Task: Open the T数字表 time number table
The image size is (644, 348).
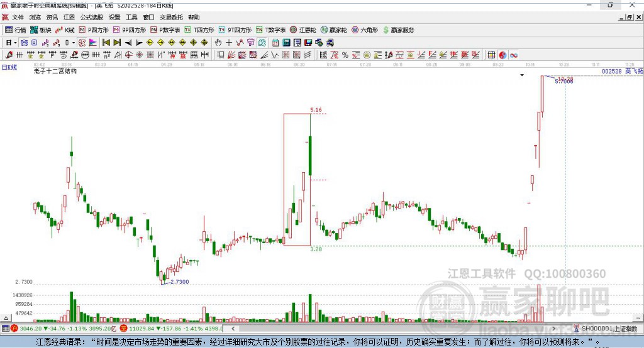Action: pyautogui.click(x=270, y=30)
